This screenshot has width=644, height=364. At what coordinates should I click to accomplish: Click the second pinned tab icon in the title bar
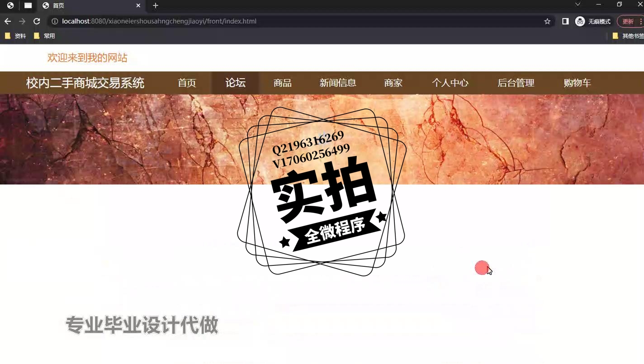[x=28, y=5]
